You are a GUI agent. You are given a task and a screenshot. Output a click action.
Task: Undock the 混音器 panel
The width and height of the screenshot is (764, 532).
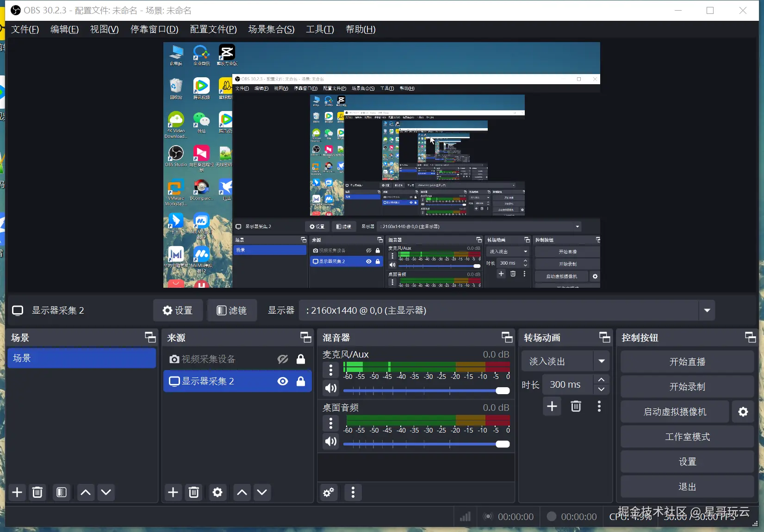click(x=507, y=337)
